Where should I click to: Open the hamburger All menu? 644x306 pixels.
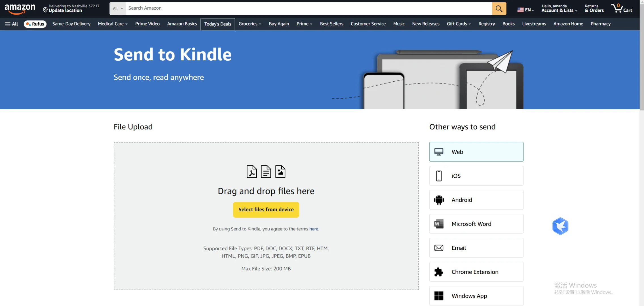(x=11, y=24)
